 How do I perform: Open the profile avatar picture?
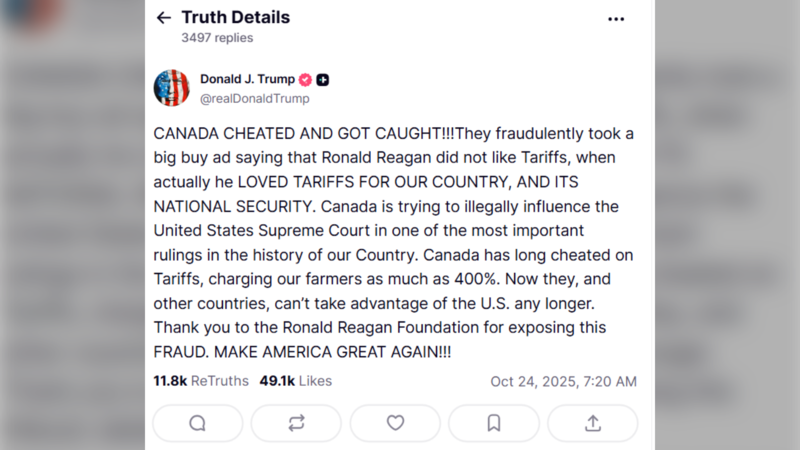click(x=172, y=88)
